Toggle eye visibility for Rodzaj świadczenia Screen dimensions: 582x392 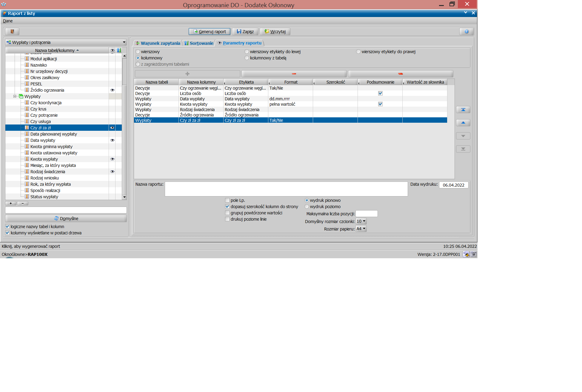pyautogui.click(x=112, y=172)
